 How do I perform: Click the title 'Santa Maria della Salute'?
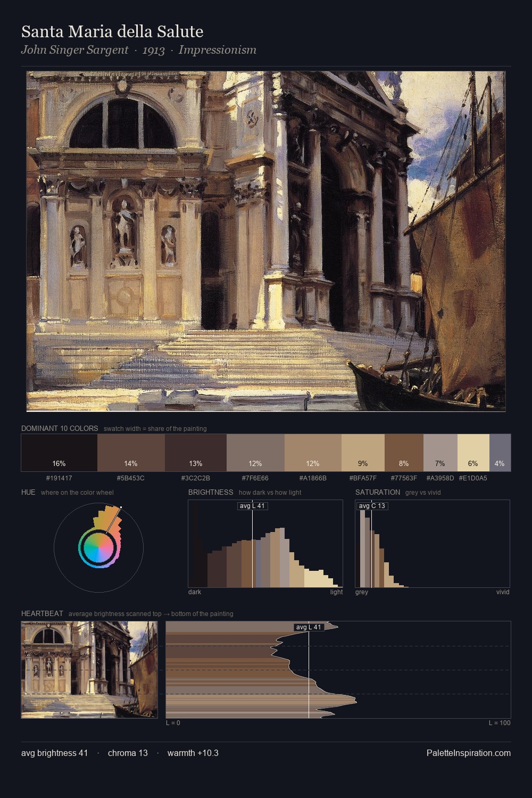(112, 32)
